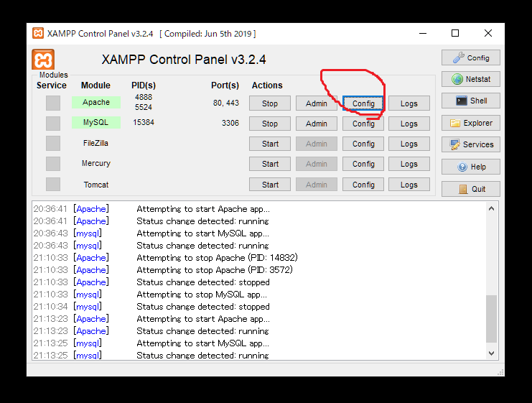This screenshot has height=403, width=532.
Task: Click log line stopping Apache PID 3572
Action: point(163,270)
